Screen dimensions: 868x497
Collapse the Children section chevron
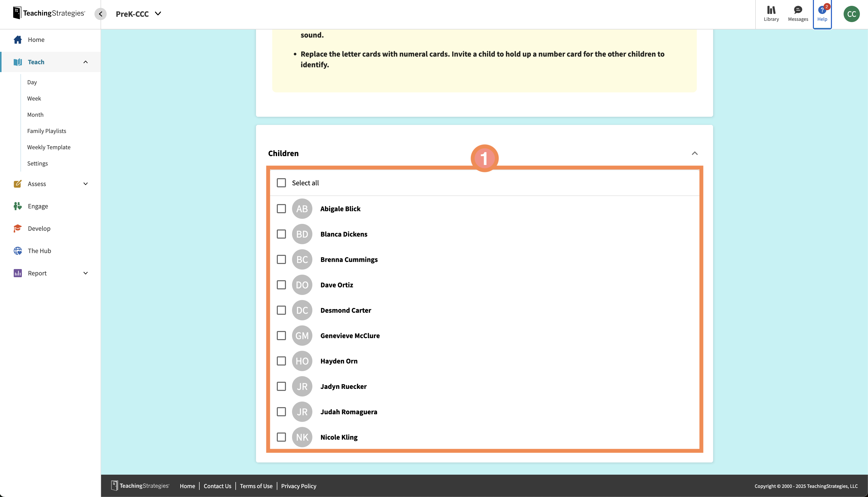(x=694, y=153)
